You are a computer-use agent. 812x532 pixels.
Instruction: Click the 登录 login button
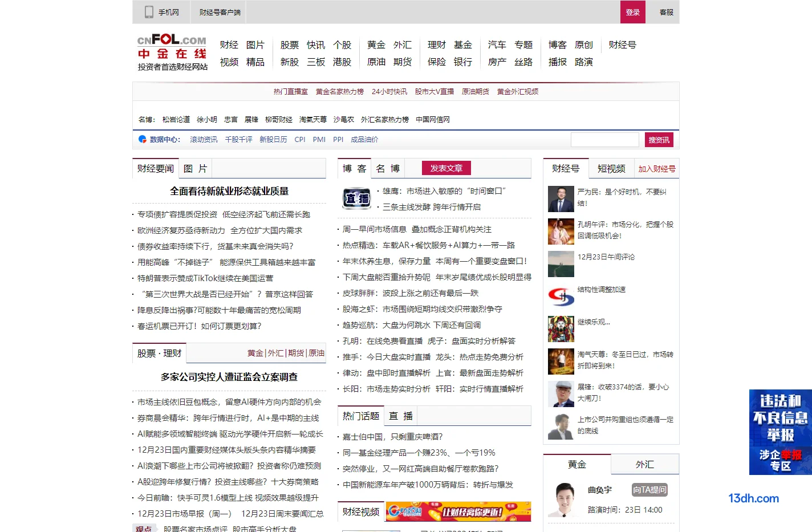click(x=633, y=12)
